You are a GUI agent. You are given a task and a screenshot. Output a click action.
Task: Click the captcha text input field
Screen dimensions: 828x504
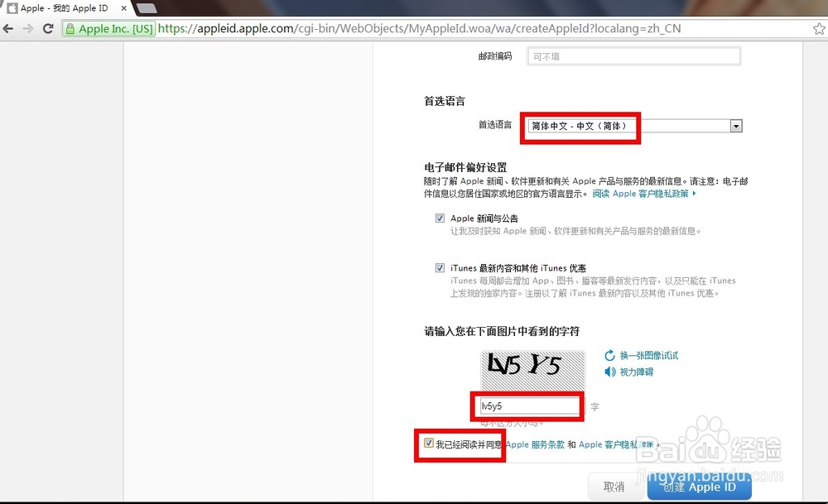[x=530, y=406]
